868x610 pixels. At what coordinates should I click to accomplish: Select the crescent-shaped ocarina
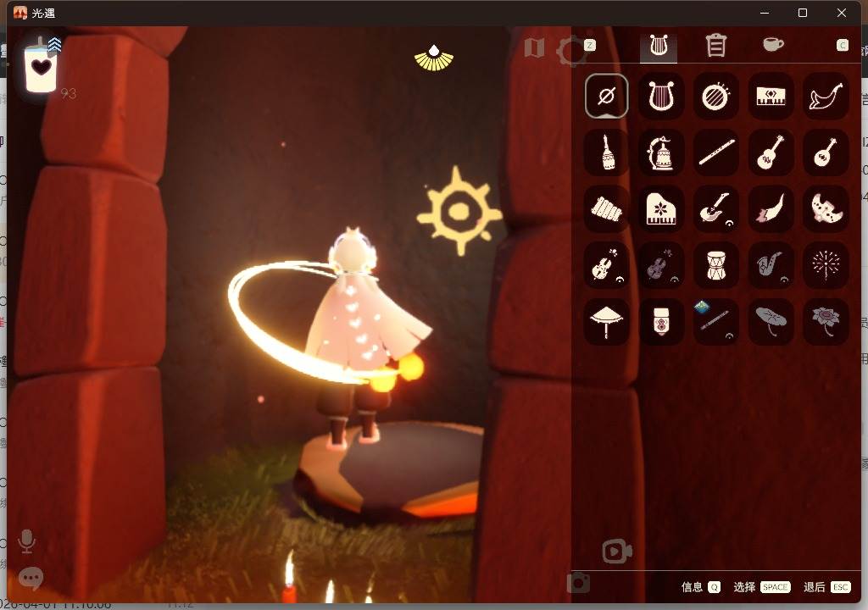coord(826,209)
